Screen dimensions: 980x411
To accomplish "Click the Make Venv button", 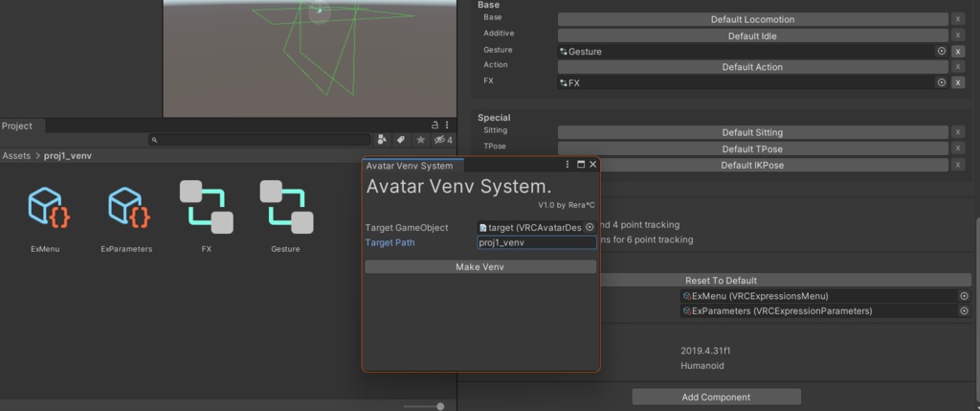I will tap(480, 267).
